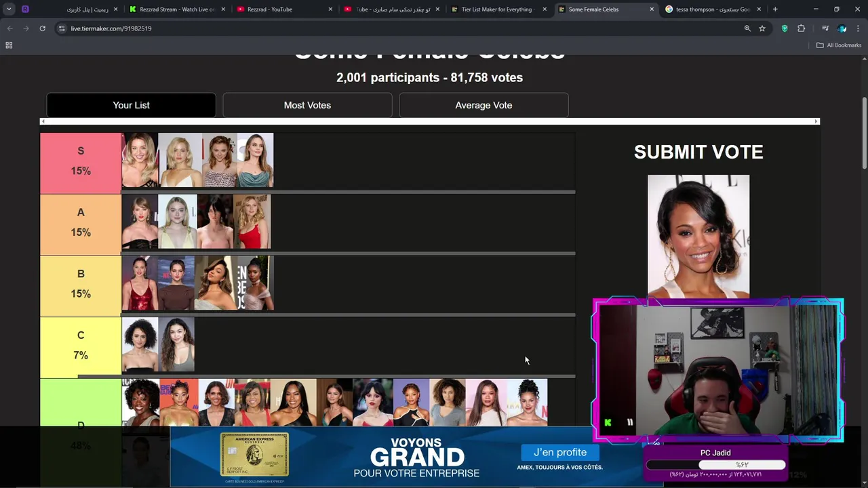Viewport: 868px width, 488px height.
Task: Click the A tier label cell
Action: [81, 224]
